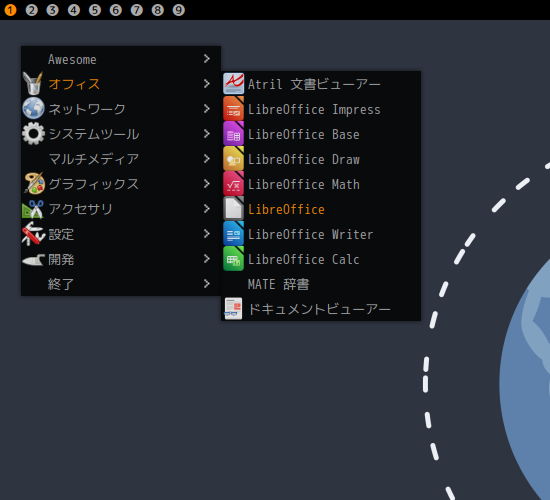Expand the オフィス submenu arrow

click(x=207, y=84)
